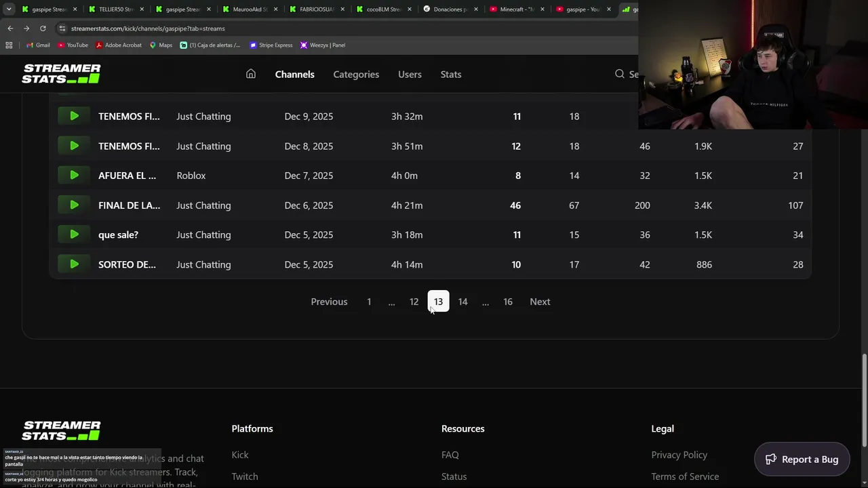Viewport: 868px width, 488px height.
Task: Click the 'que sale?' stream title
Action: 118,235
